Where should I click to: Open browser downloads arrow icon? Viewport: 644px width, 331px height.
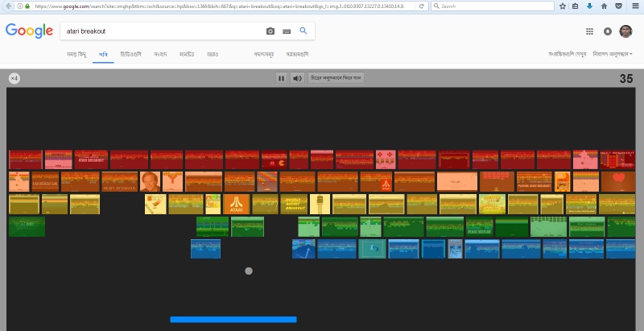click(x=589, y=6)
